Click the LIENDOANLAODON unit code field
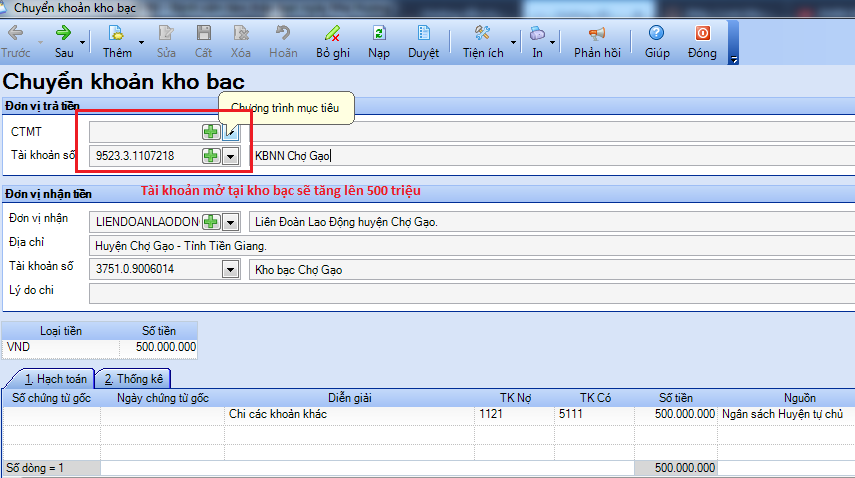The image size is (855, 478). pos(146,222)
